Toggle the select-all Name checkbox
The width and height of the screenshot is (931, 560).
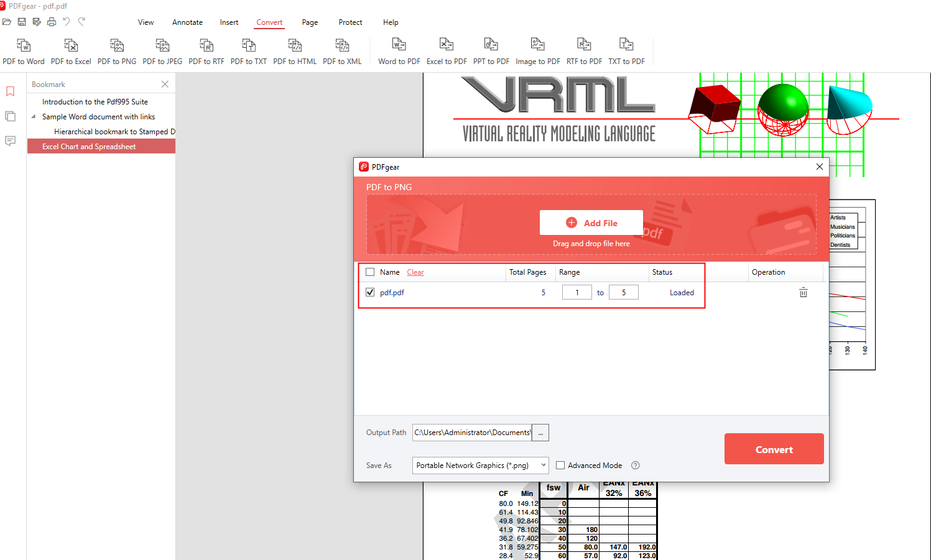coord(370,272)
